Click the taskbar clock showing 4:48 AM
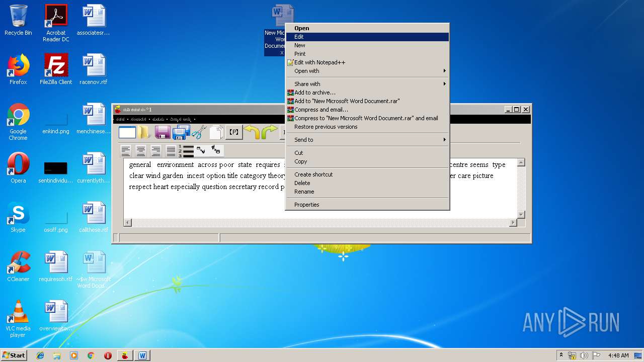Viewport: 644px width, 362px height. pos(618,355)
